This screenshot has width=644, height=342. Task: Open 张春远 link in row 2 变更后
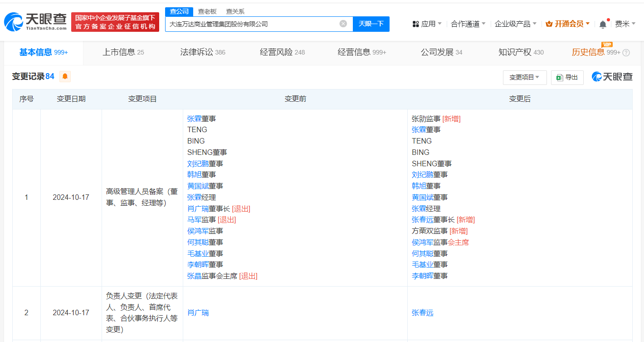point(423,313)
